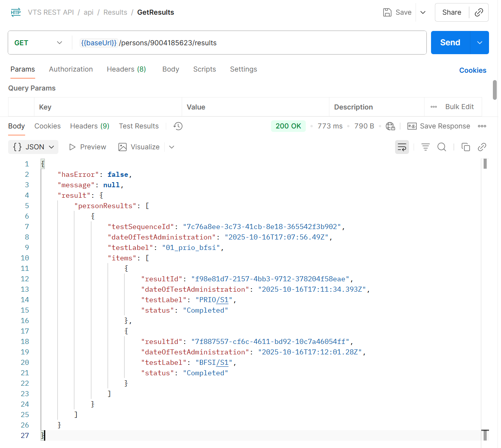Switch to the Authorization tab
Screen dimensions: 501x448
point(71,69)
